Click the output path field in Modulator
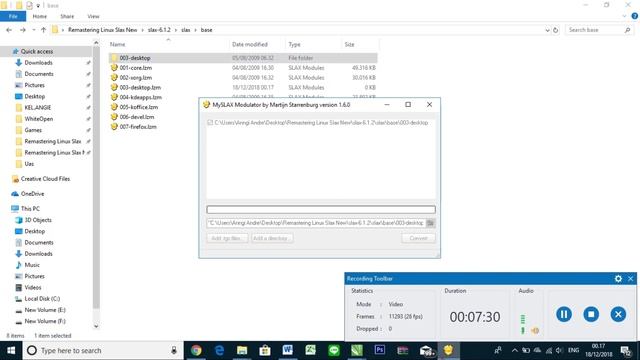 click(x=316, y=223)
